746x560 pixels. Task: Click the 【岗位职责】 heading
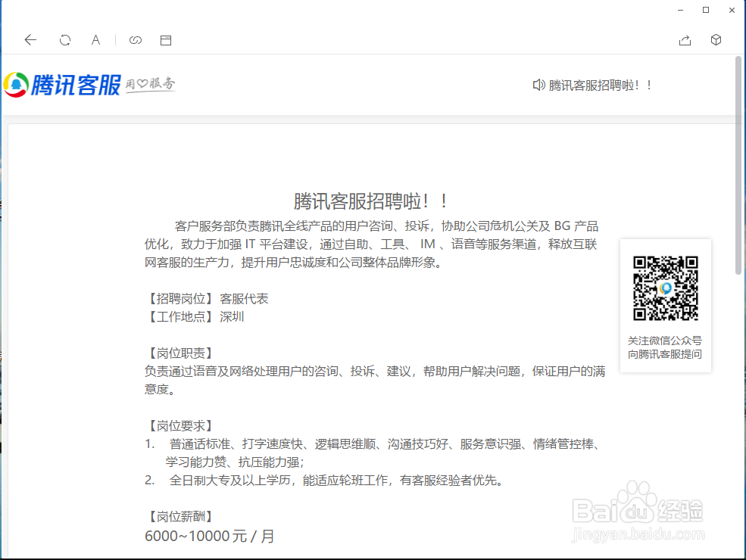[181, 353]
